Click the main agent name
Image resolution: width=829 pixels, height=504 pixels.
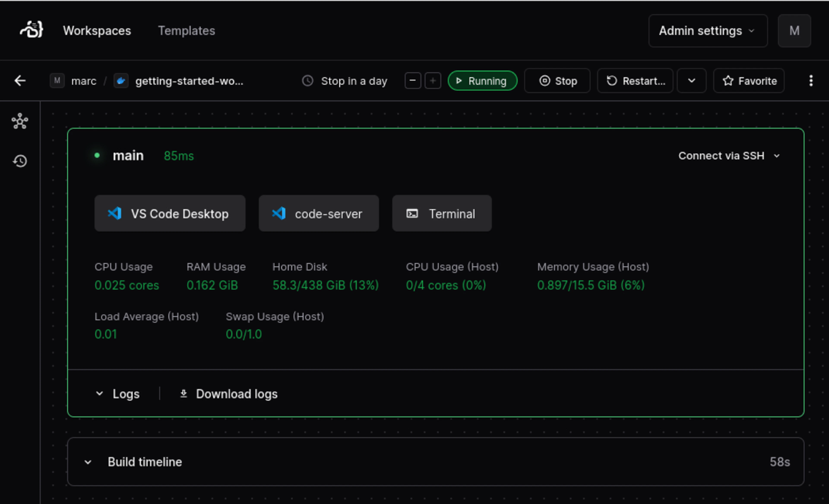[128, 156]
